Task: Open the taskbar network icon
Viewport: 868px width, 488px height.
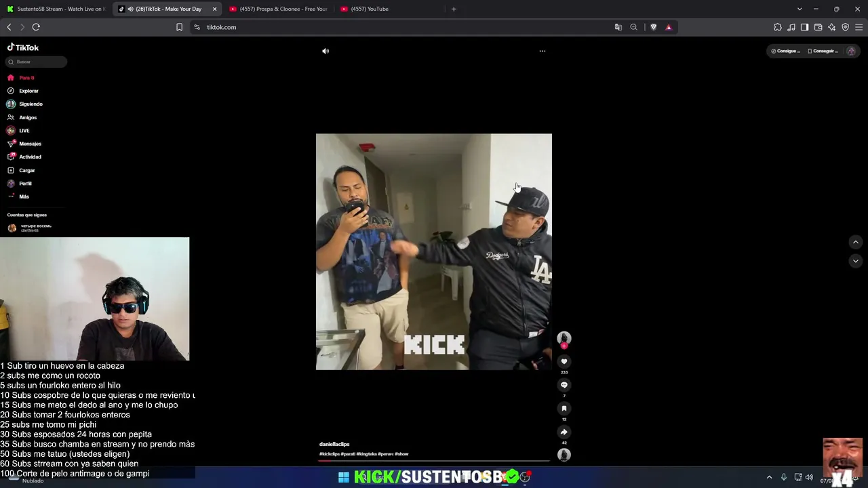Action: tap(798, 477)
